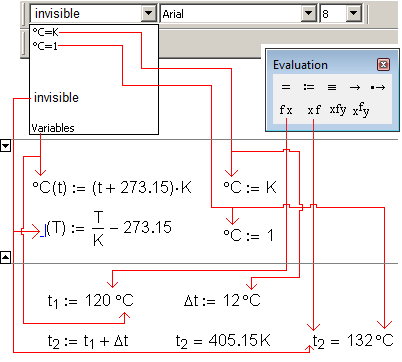The image size is (402, 362).
Task: Click the symbolic evaluation arrow operator
Action: click(x=355, y=88)
